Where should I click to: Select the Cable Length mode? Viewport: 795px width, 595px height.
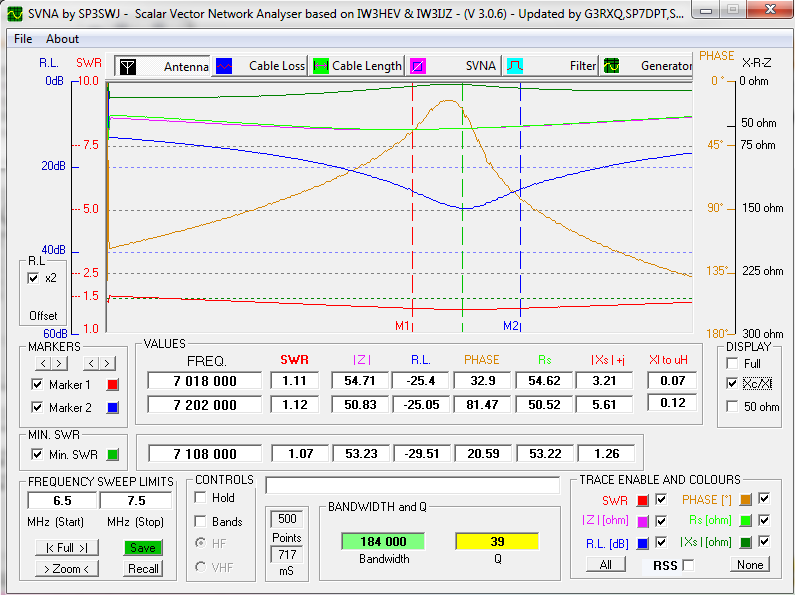[x=321, y=66]
